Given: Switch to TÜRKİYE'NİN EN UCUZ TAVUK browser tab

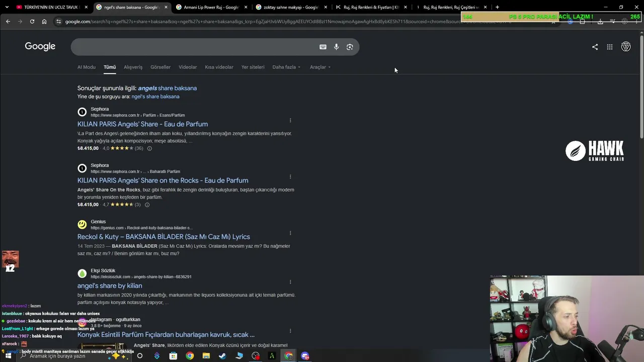Looking at the screenshot, I should click(x=51, y=7).
